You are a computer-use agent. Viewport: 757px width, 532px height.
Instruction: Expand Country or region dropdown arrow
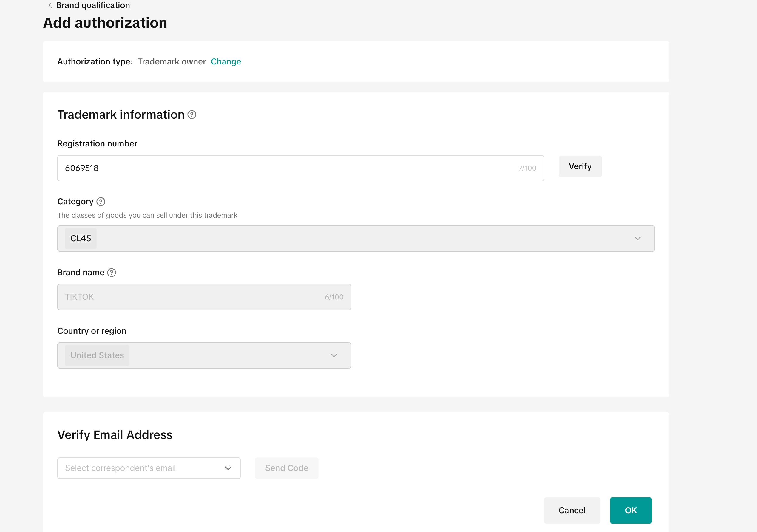334,355
